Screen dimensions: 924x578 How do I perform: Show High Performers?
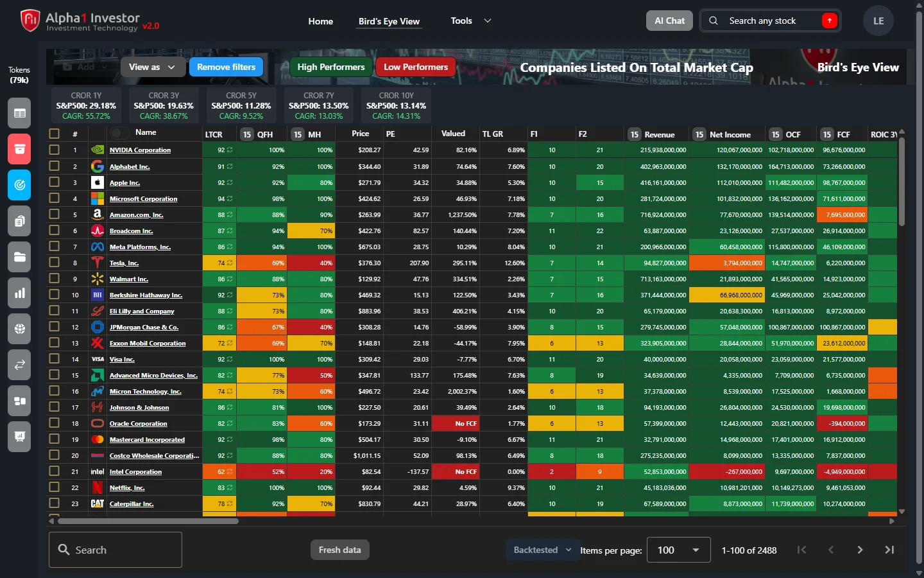(x=331, y=67)
